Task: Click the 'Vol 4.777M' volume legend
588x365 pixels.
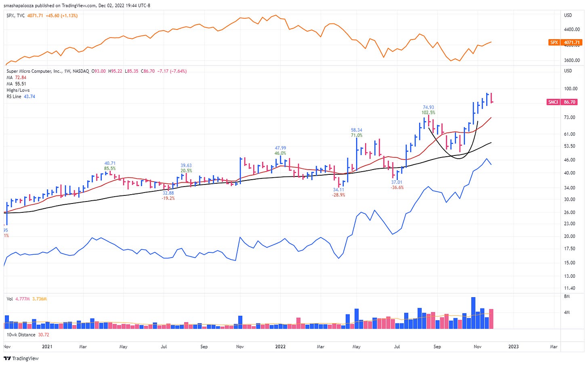Action: 18,299
